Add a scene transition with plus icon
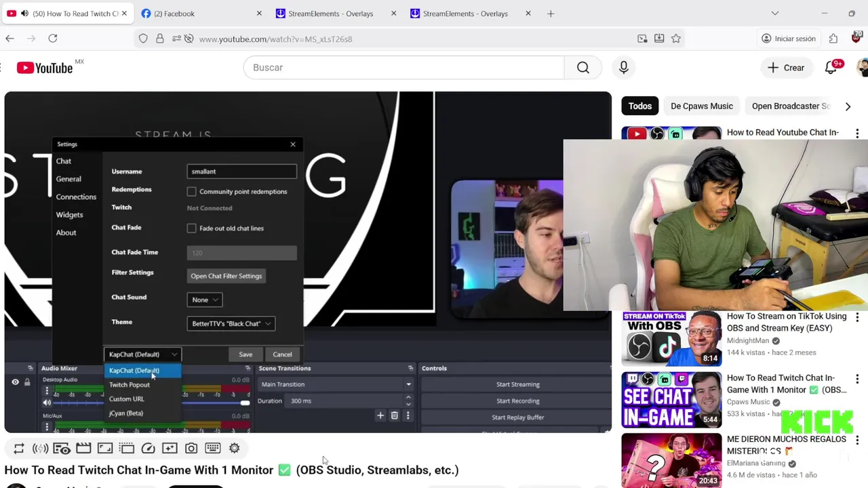868x488 pixels. pos(380,415)
